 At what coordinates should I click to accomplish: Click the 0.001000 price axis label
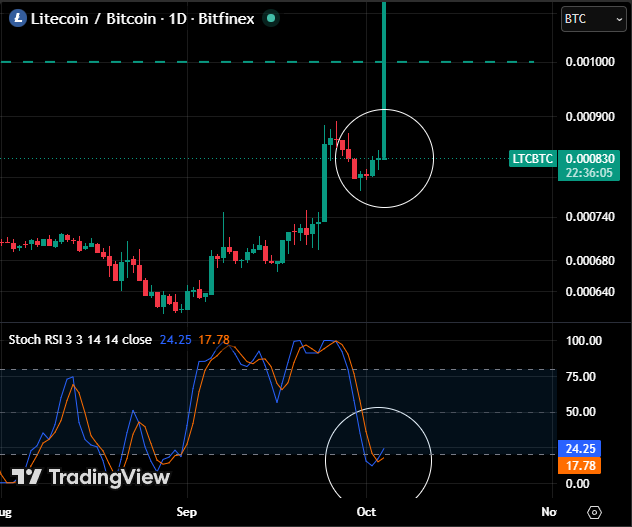tap(590, 62)
